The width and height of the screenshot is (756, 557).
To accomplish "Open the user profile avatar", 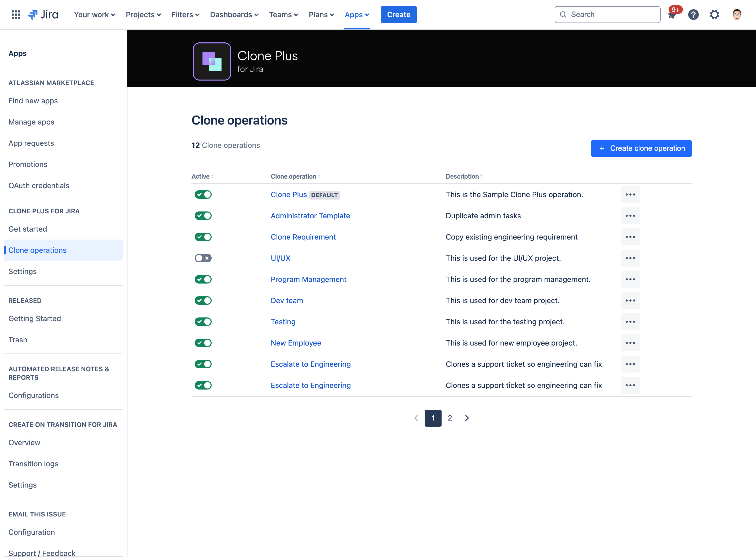I will [x=737, y=15].
